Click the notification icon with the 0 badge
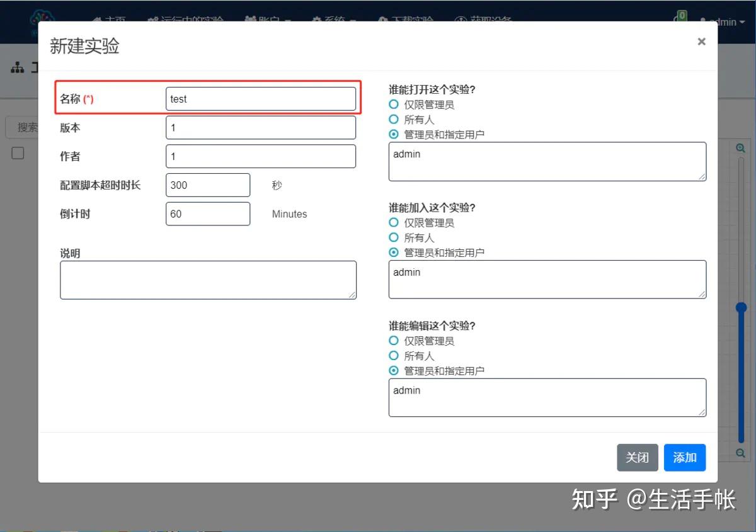756x532 pixels. click(x=680, y=17)
